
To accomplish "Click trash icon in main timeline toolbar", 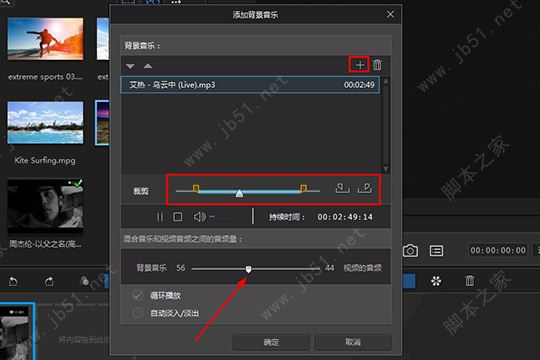I will coord(470,280).
